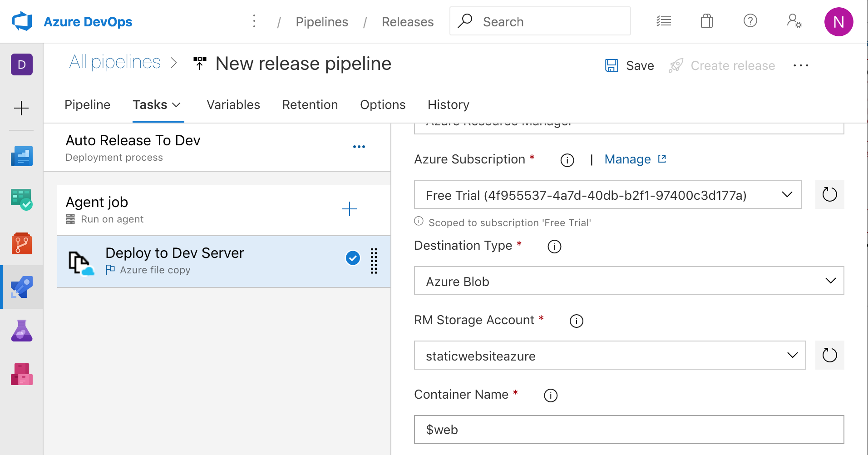Expand the staticwebsiteazure storage account dropdown

[x=792, y=355]
